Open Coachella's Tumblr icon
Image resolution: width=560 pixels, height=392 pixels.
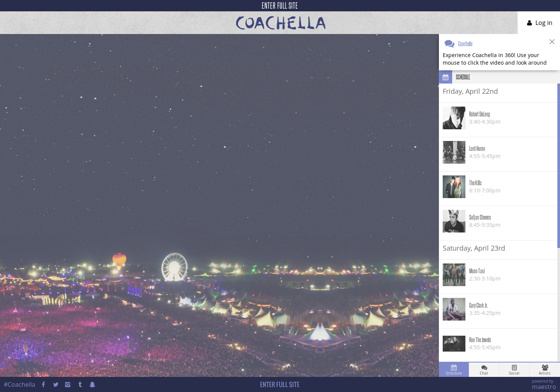pos(80,384)
